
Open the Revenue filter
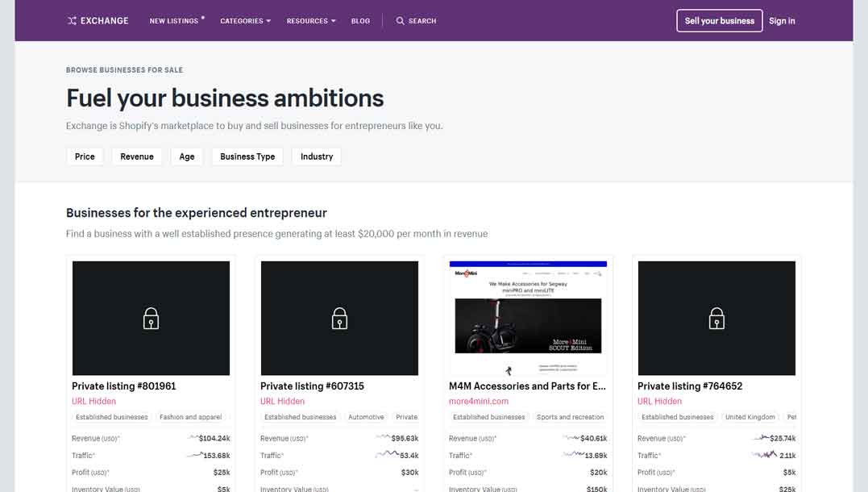[x=137, y=156]
